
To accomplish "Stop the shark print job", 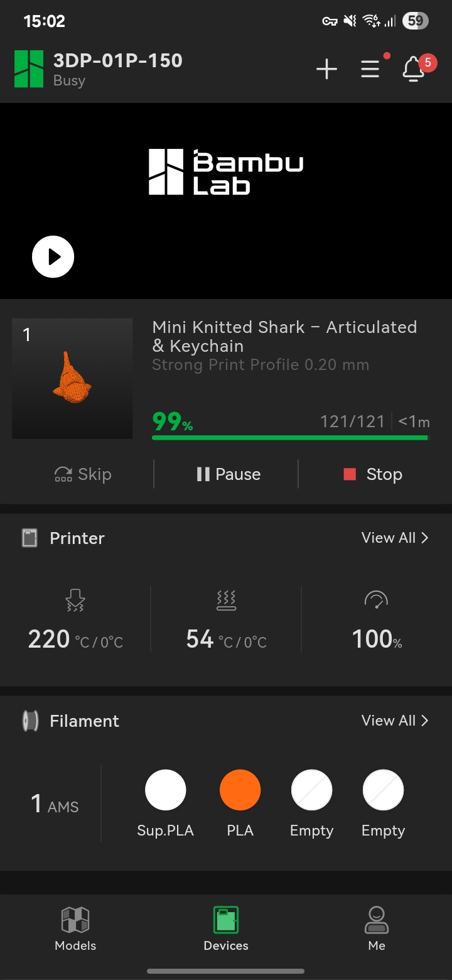I will coord(373,474).
